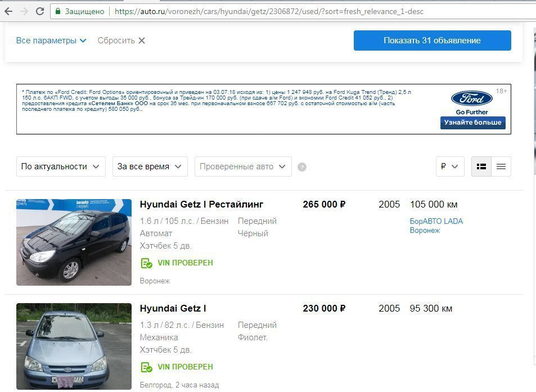
Task: Open the ruble currency dropdown
Action: (450, 166)
